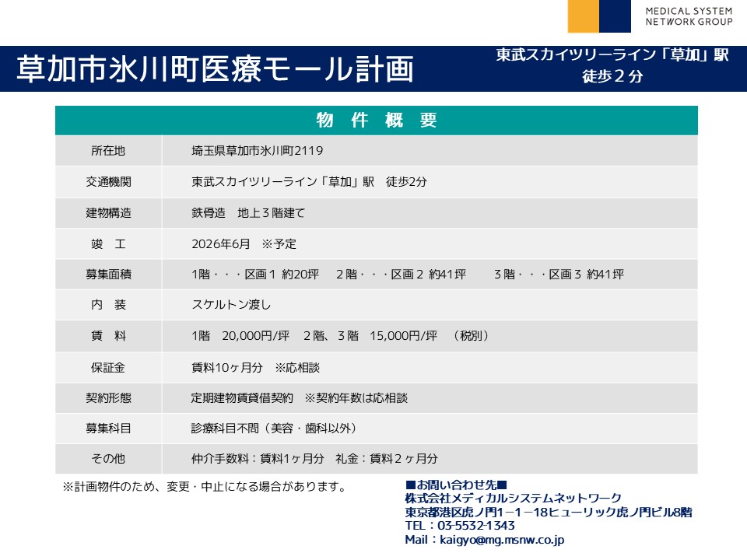Click the 定期建物賃貸借契約 contract text

(242, 397)
